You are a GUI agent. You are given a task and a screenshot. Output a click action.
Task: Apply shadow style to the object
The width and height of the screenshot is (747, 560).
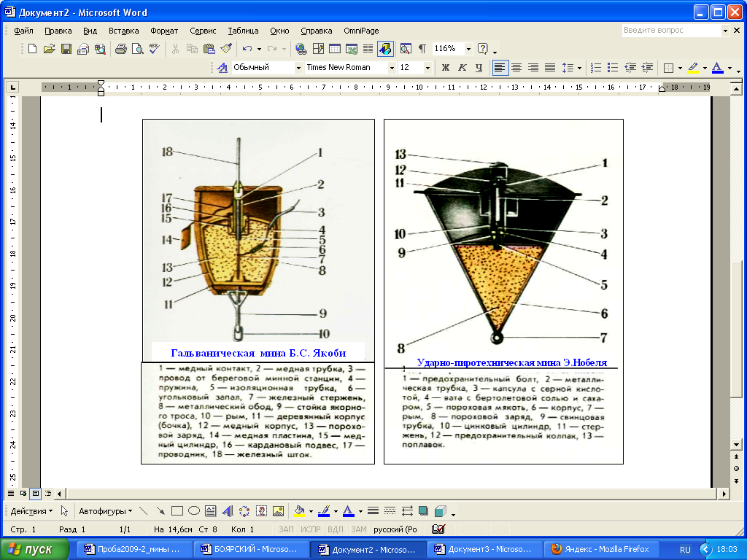tap(423, 511)
